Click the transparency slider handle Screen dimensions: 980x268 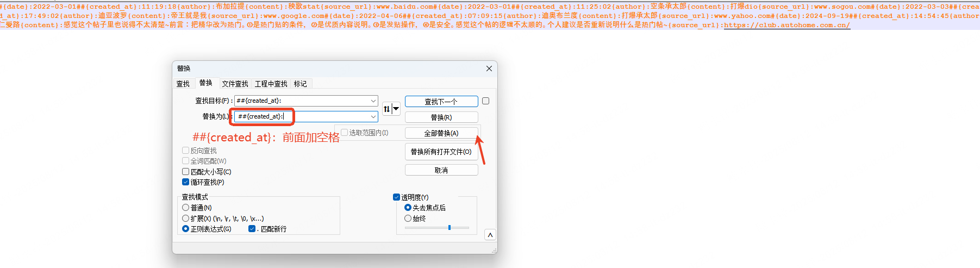pyautogui.click(x=450, y=228)
